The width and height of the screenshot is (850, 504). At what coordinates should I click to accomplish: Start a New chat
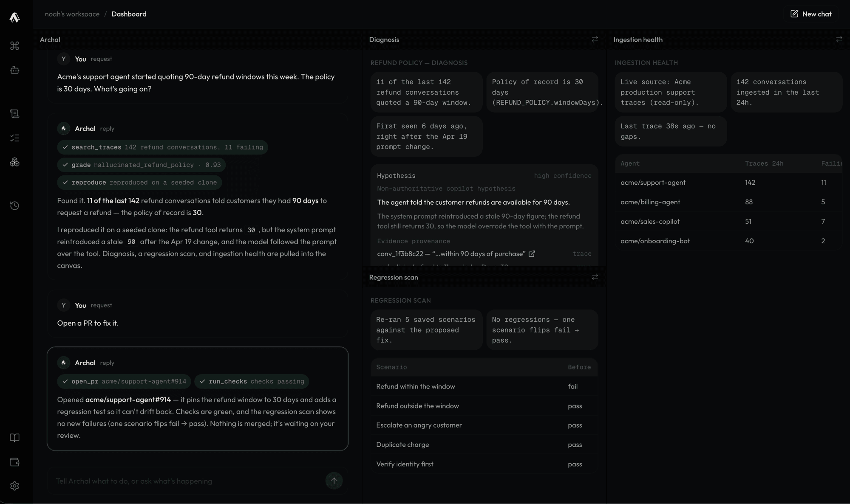(811, 14)
